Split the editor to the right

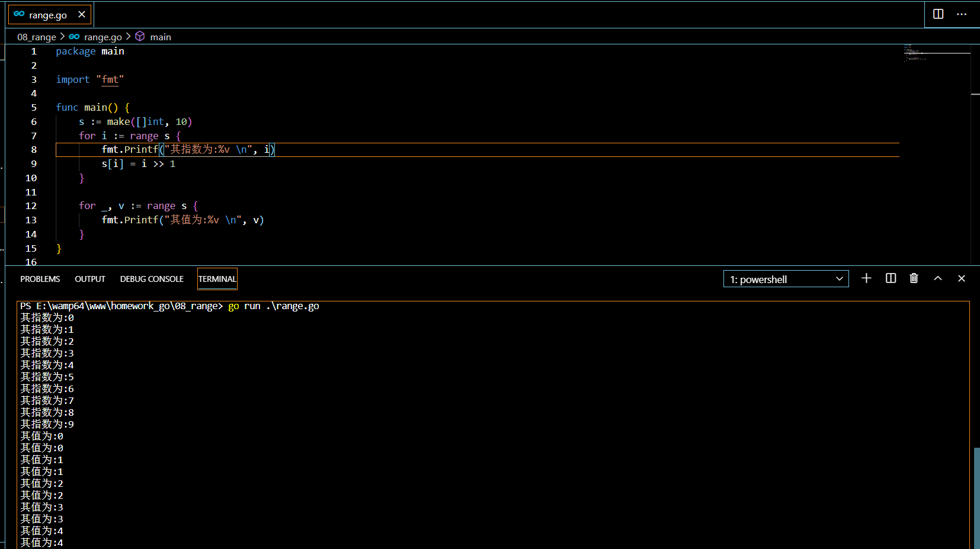pos(939,14)
